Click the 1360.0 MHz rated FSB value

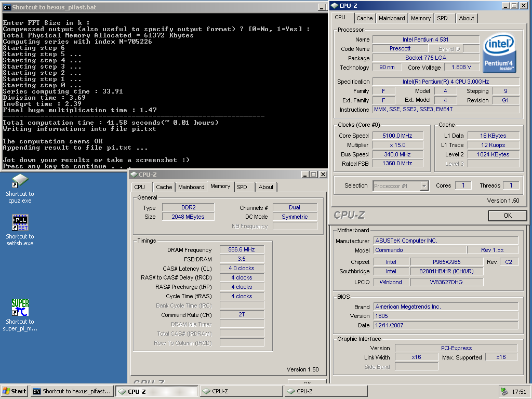[x=397, y=163]
